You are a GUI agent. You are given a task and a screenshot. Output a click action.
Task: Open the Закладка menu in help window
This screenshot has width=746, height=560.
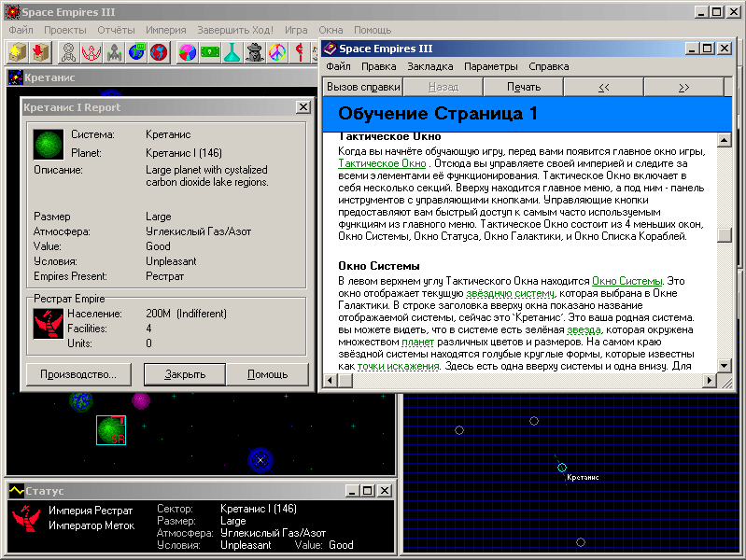coord(430,66)
